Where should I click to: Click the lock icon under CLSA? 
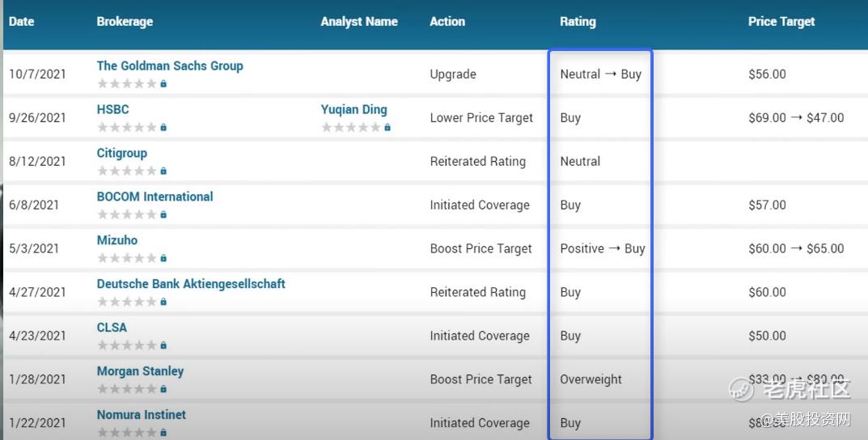[x=163, y=345]
